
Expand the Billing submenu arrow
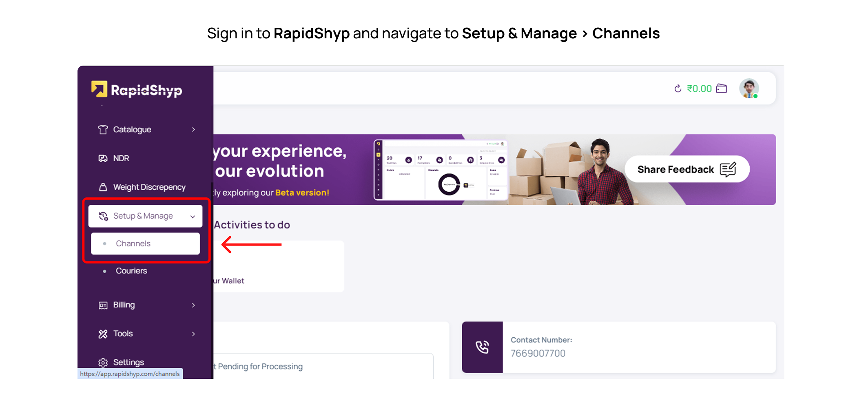(x=193, y=305)
